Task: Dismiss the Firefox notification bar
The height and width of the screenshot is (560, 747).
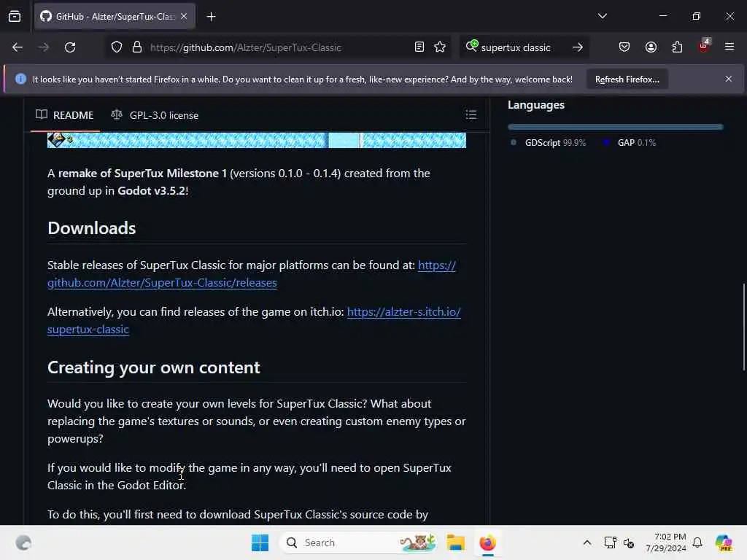Action: (x=729, y=79)
